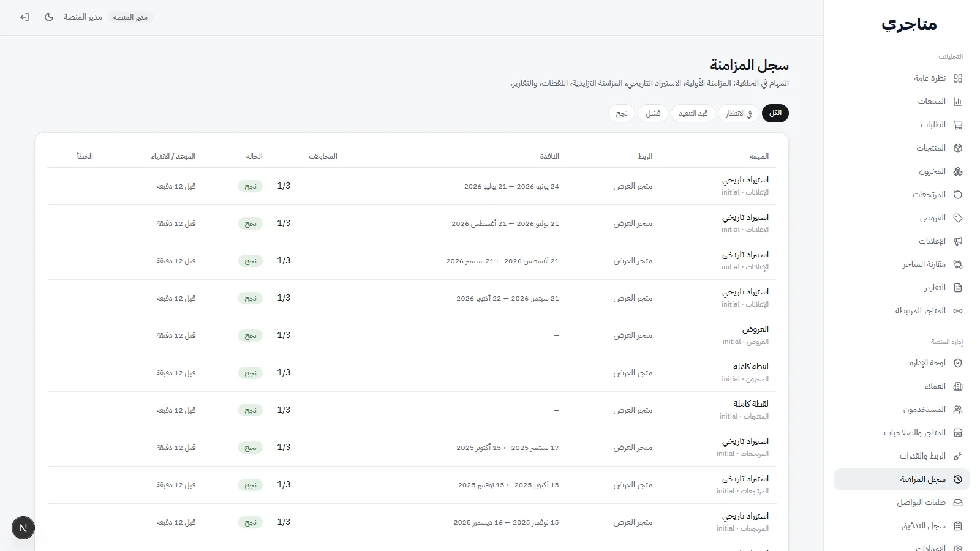Toggle dark mode with the moon icon

tap(49, 17)
